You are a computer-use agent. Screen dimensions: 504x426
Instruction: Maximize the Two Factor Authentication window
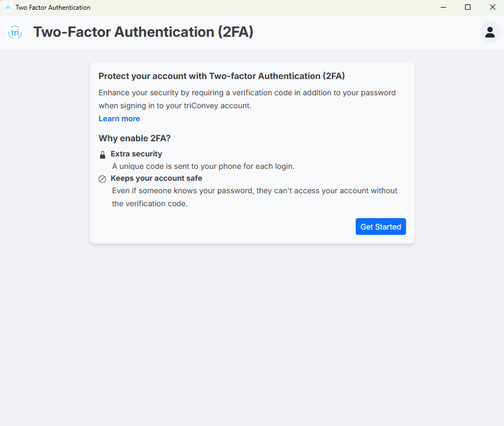pyautogui.click(x=468, y=7)
